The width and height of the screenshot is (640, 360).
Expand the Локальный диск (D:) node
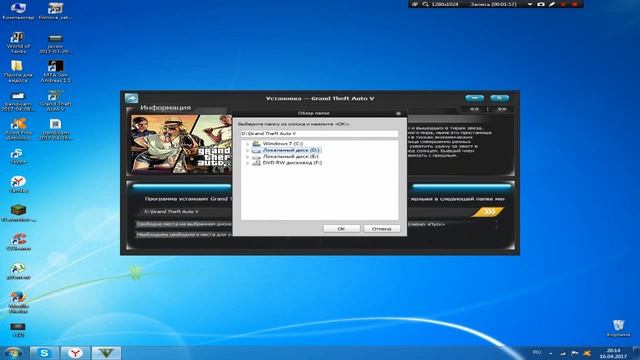[x=247, y=150]
